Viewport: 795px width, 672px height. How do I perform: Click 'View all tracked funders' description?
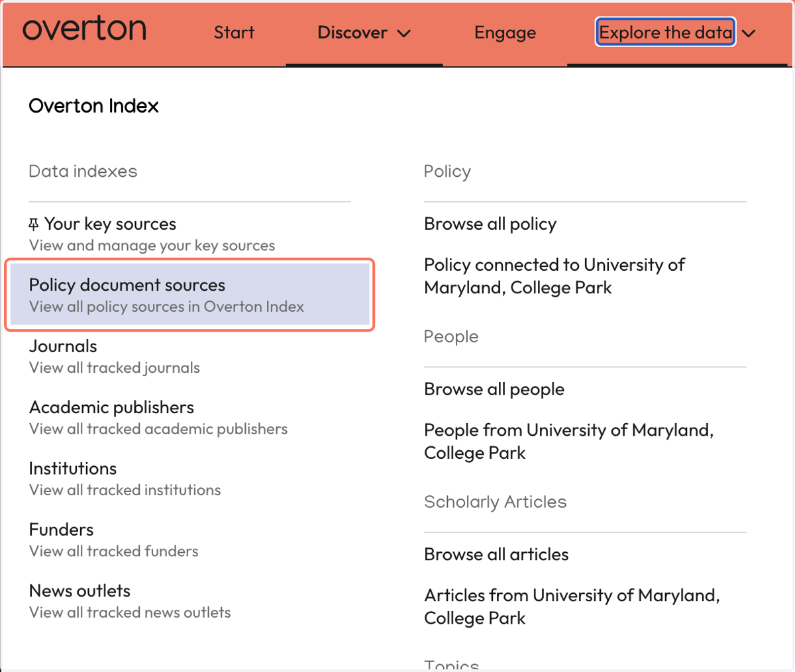tap(113, 551)
